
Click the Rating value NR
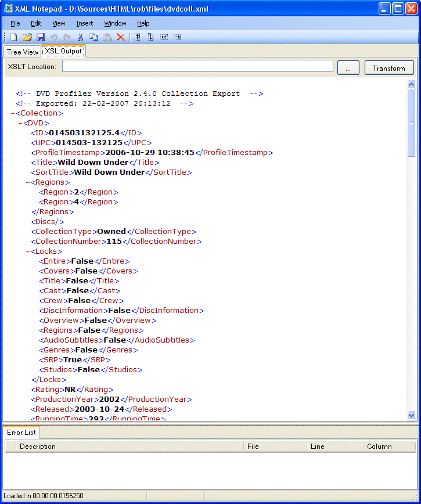[x=70, y=390]
